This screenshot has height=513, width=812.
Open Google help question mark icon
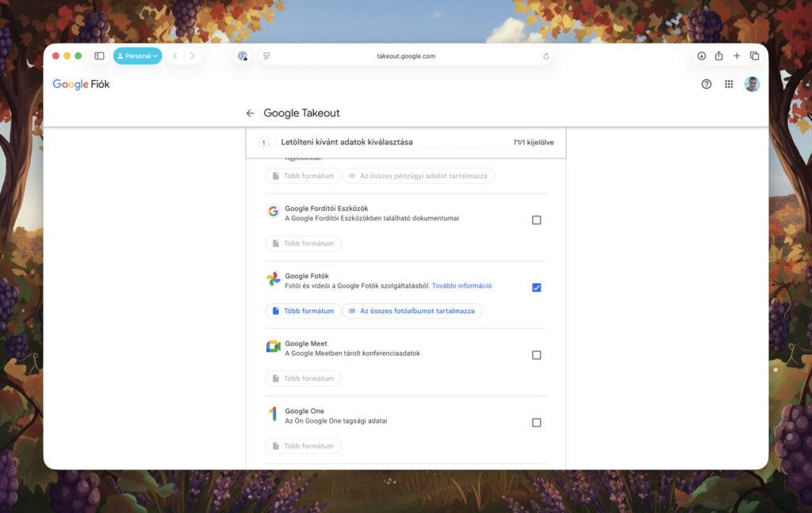point(707,84)
